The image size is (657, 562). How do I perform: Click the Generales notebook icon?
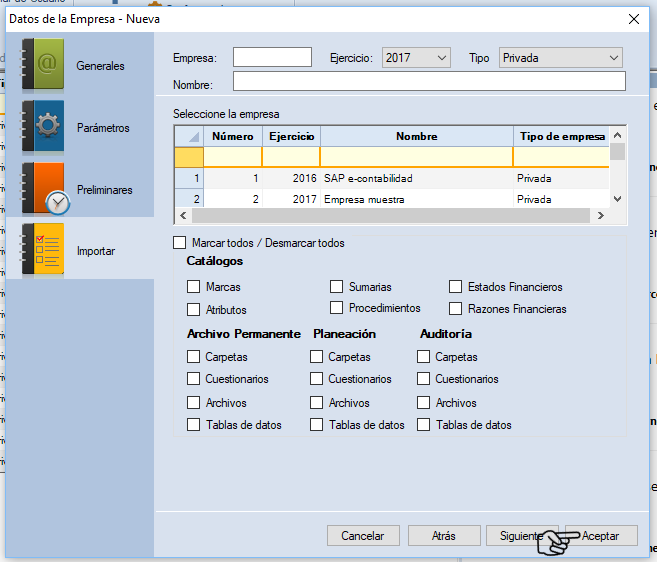click(42, 66)
